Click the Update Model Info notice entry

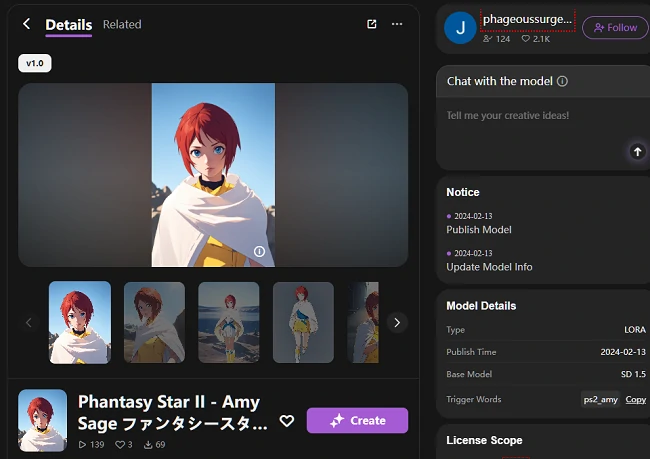489,267
